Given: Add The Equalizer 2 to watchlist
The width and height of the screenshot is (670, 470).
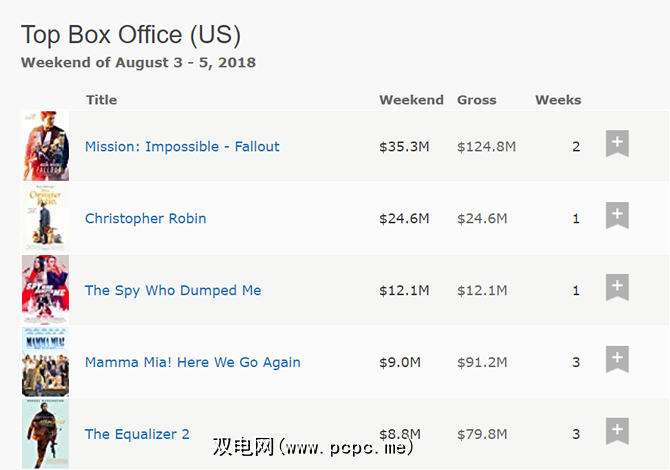Looking at the screenshot, I should (617, 432).
